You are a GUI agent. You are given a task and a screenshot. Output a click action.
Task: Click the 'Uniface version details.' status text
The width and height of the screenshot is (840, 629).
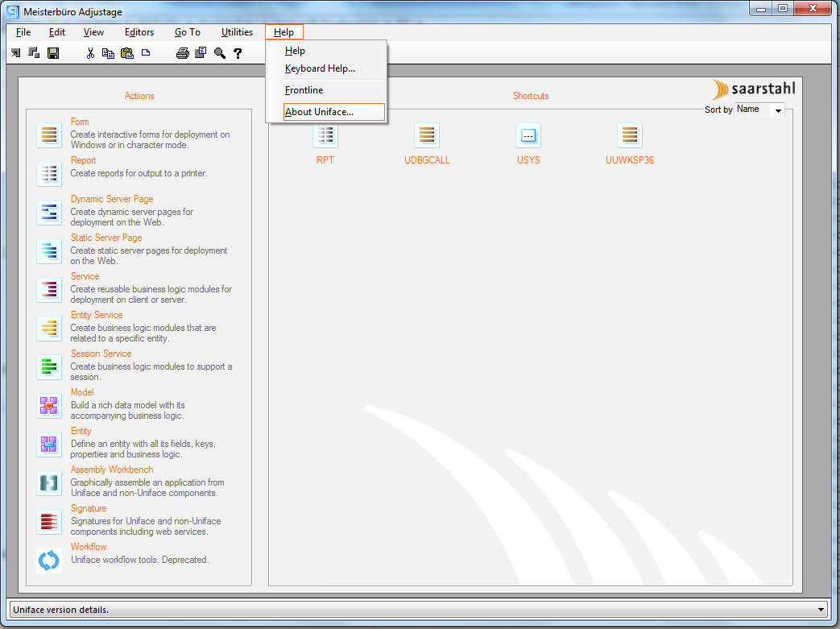(x=60, y=610)
